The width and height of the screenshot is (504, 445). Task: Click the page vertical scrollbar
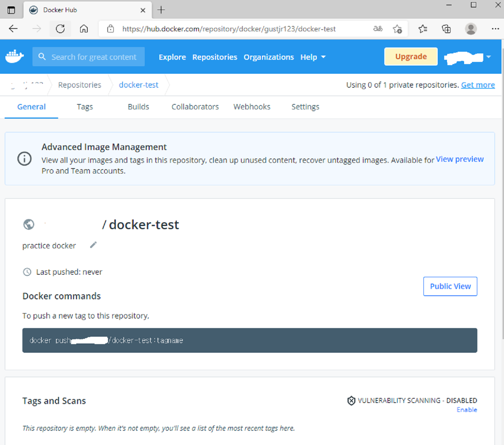(x=503, y=194)
